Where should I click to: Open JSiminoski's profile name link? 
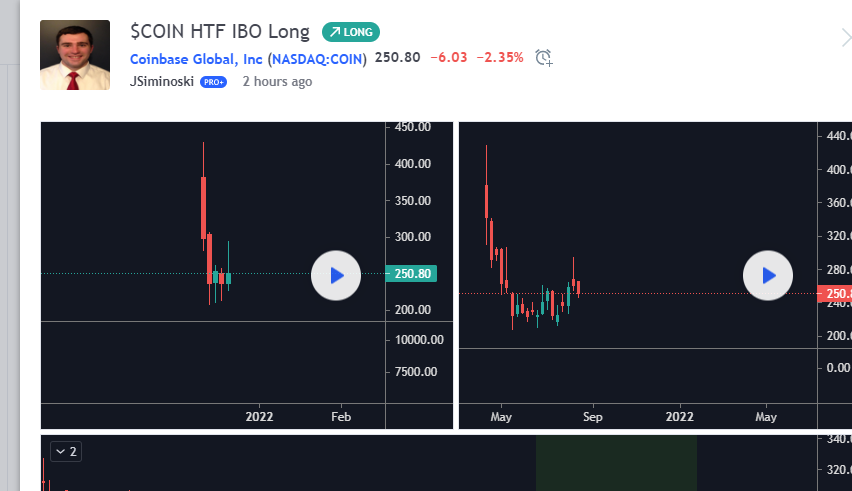pos(162,81)
